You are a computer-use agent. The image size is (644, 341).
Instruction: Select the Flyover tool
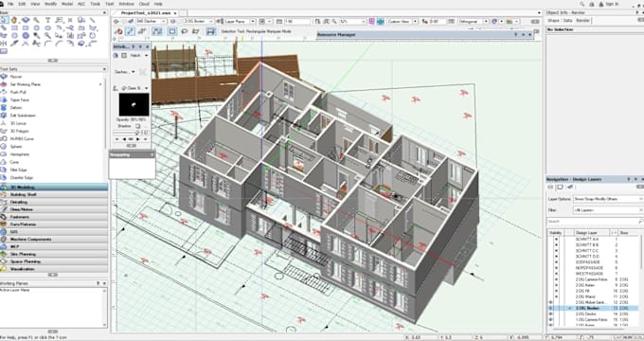click(x=16, y=77)
